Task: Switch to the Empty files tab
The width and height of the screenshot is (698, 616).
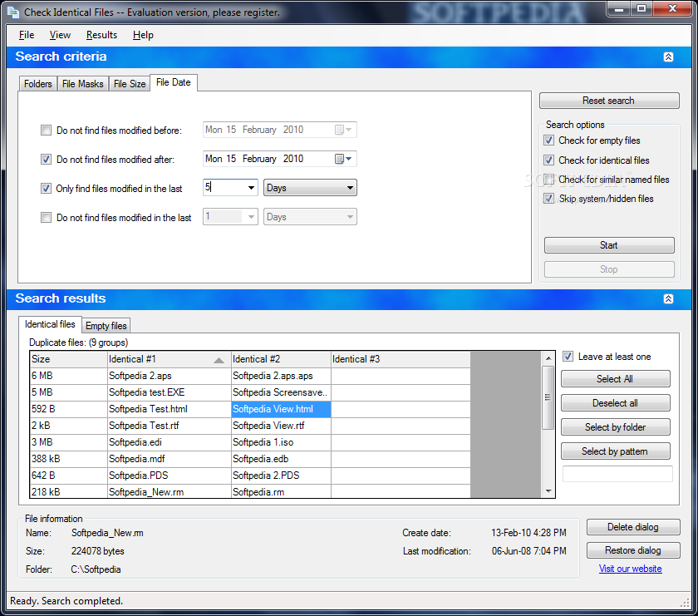Action: pos(106,326)
